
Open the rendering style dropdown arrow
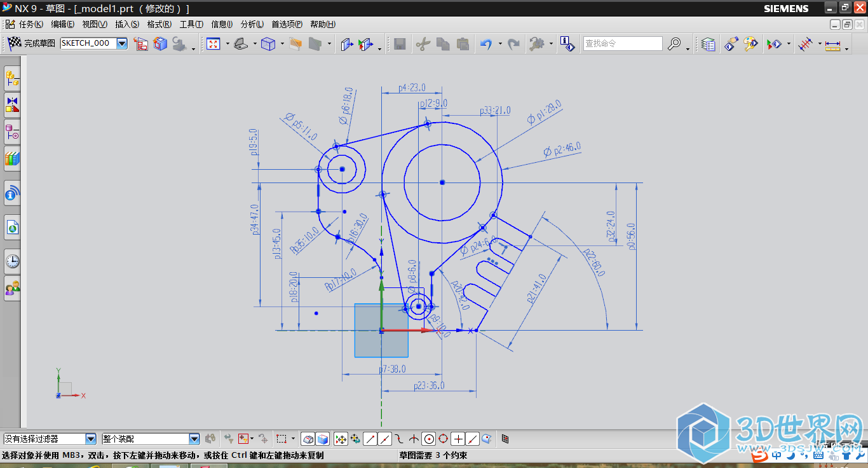(x=282, y=44)
